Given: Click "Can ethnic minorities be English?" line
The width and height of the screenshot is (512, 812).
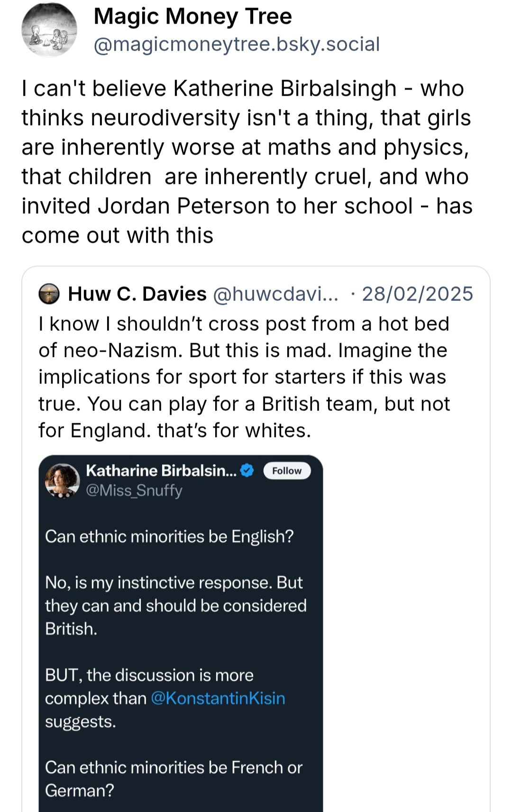Looking at the screenshot, I should 169,536.
